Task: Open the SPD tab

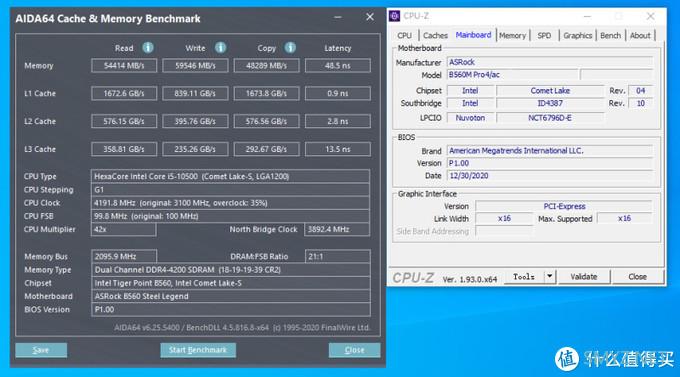Action: [544, 36]
